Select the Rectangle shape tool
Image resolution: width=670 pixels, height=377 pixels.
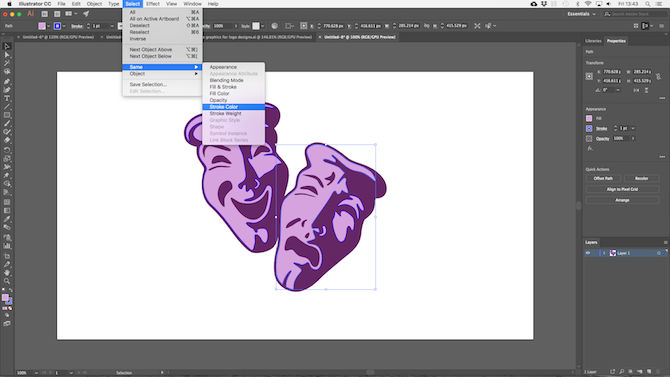point(7,115)
